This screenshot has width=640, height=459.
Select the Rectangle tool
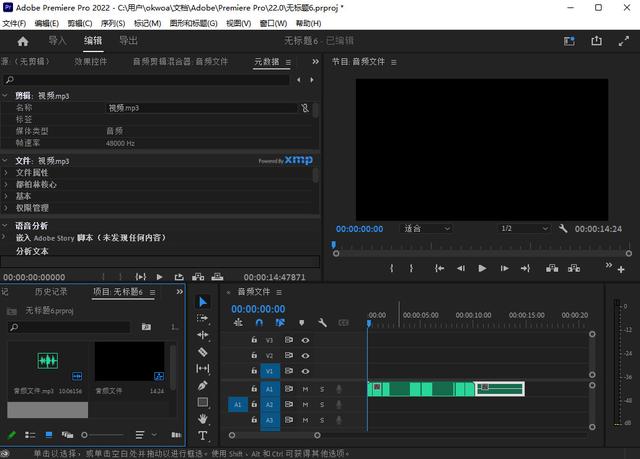tap(202, 402)
